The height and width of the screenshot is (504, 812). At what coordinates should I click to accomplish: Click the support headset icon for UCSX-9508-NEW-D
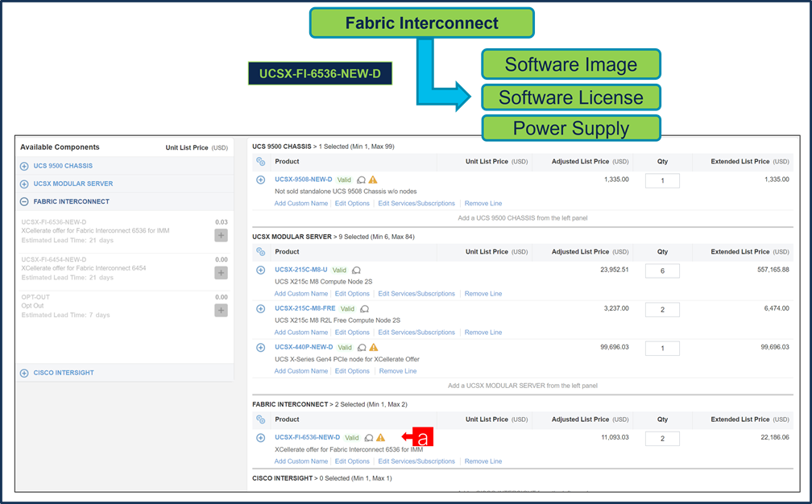362,180
